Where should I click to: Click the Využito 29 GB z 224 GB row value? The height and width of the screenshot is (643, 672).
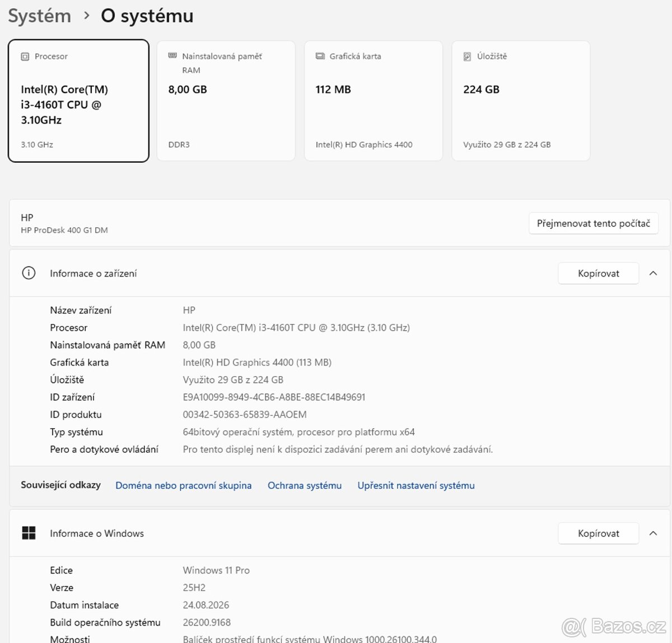(x=233, y=379)
